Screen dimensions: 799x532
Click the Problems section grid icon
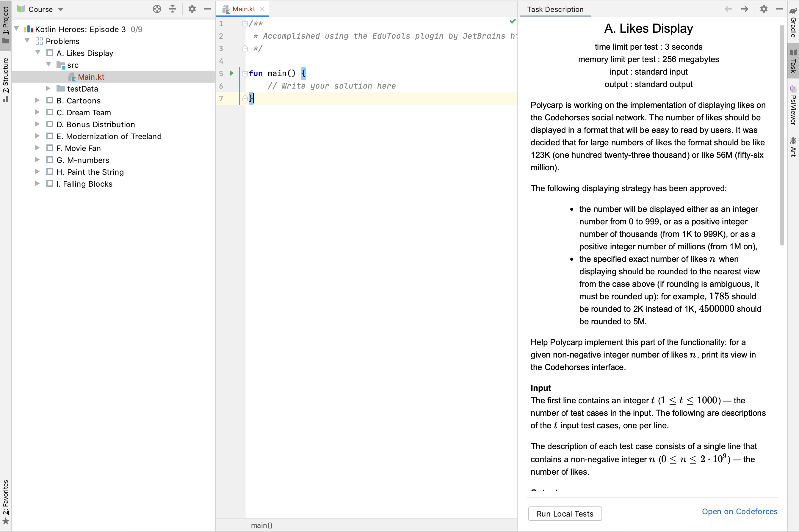click(x=39, y=41)
